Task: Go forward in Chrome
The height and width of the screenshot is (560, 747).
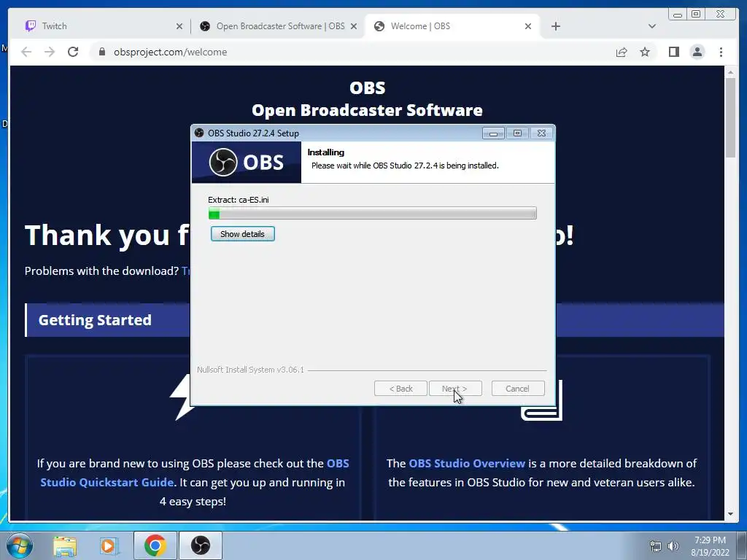Action: [x=50, y=52]
